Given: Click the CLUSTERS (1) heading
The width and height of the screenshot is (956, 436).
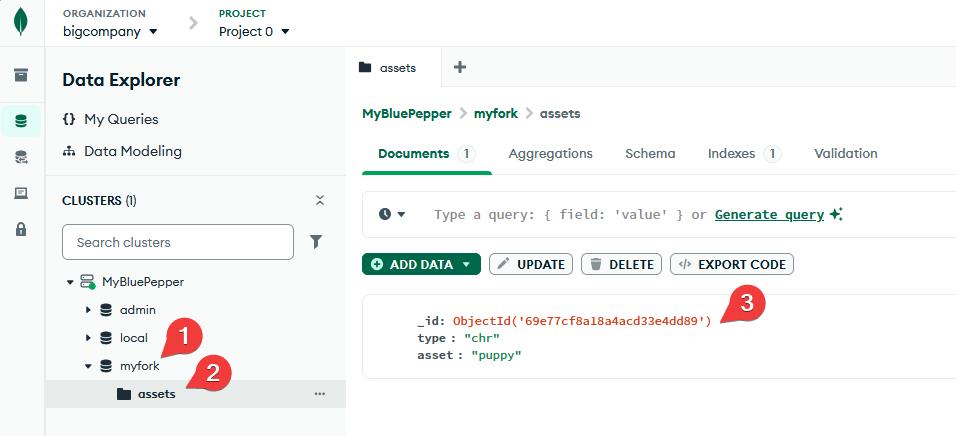Looking at the screenshot, I should (99, 200).
